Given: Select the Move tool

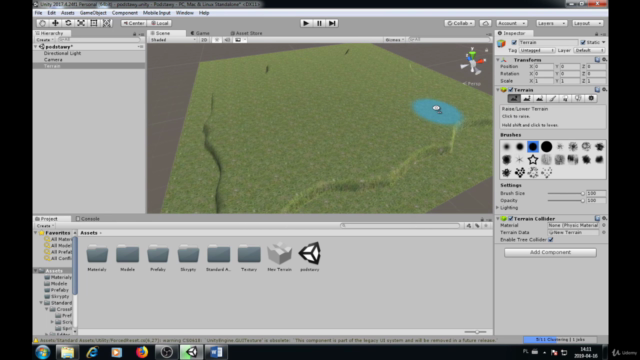Looking at the screenshot, I should tap(55, 23).
